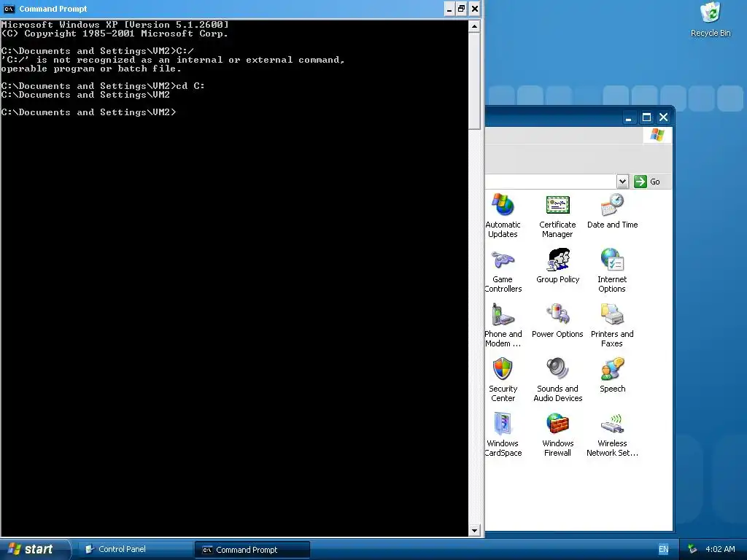
Task: Click the last command prompt line
Action: [88, 112]
